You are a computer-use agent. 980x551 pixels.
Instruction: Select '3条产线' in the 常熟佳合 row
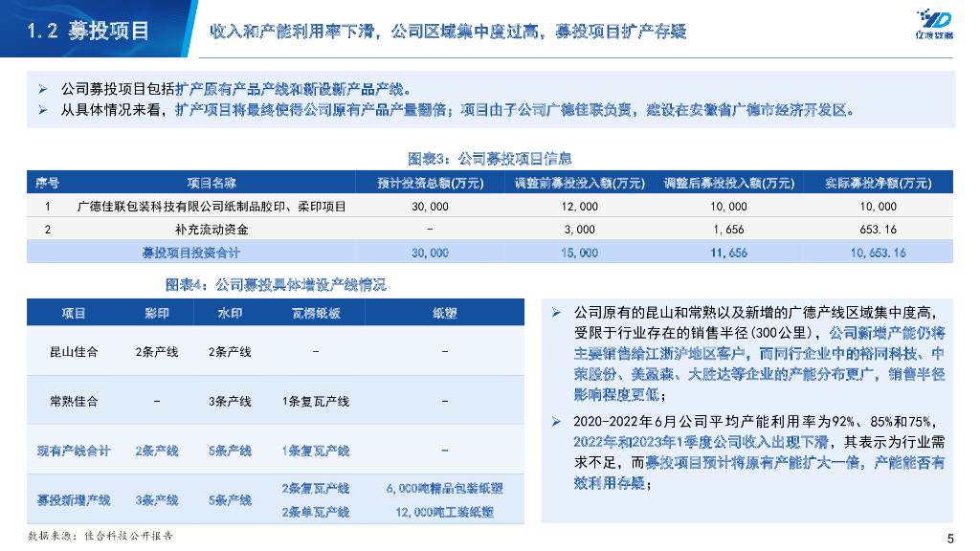tap(230, 401)
